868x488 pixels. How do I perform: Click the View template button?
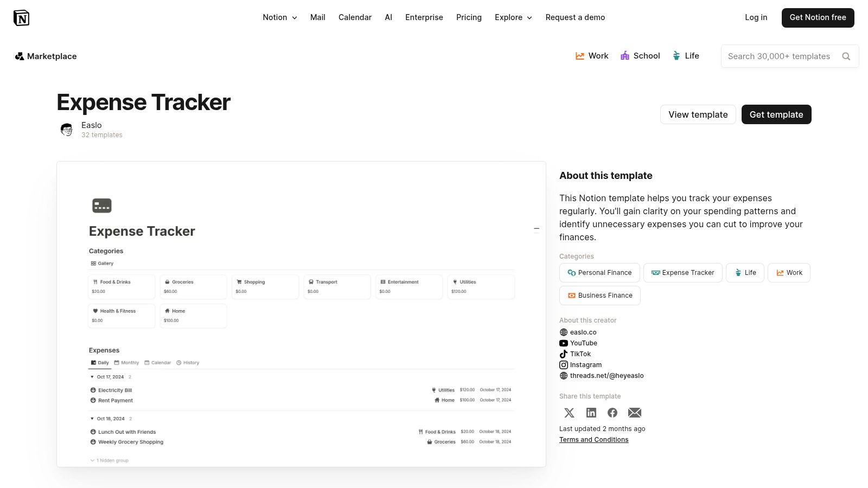698,114
